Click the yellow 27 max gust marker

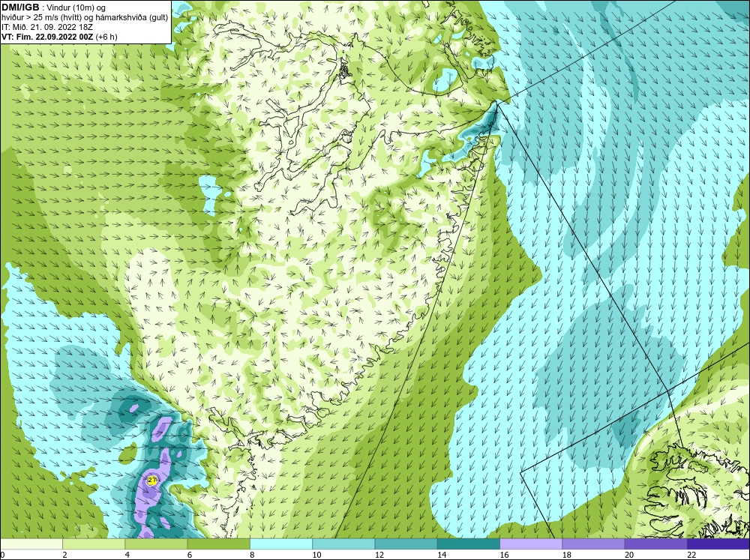coord(152,480)
